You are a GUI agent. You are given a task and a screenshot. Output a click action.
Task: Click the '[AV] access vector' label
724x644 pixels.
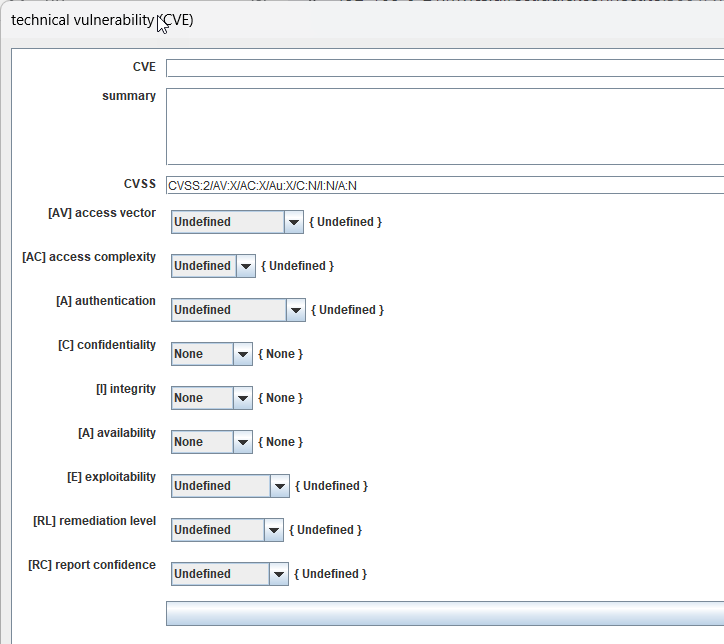coord(102,213)
